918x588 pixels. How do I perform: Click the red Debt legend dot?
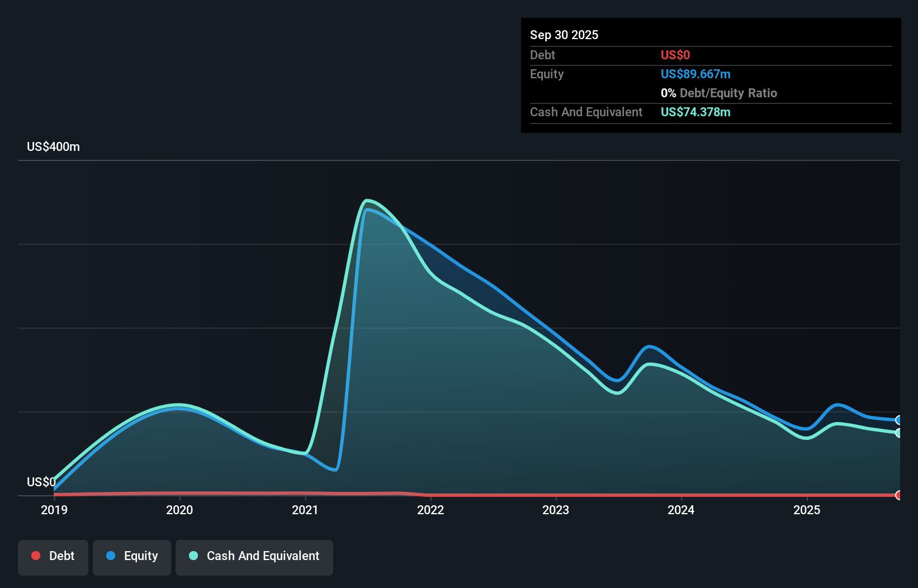(x=35, y=556)
